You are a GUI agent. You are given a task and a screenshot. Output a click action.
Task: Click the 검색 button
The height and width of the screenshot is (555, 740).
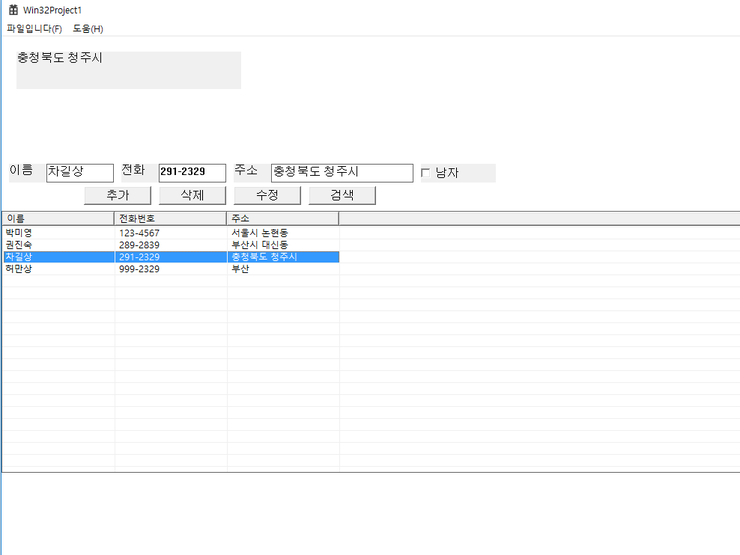click(x=342, y=195)
